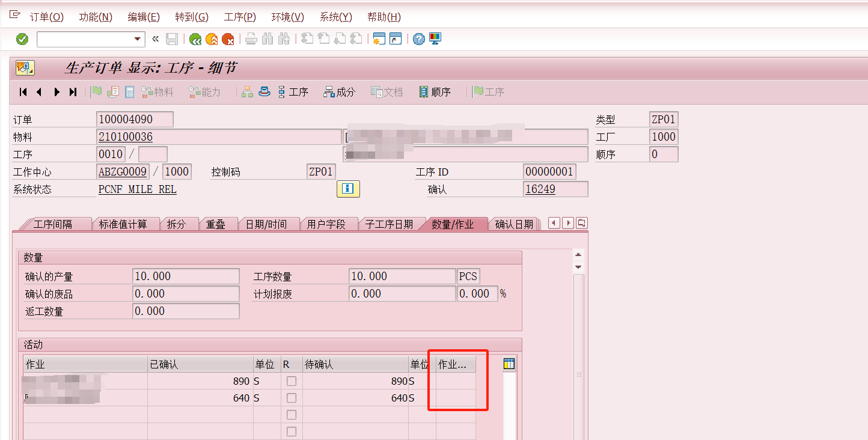Open the 转到(G) menu
The height and width of the screenshot is (440, 868).
pyautogui.click(x=192, y=17)
